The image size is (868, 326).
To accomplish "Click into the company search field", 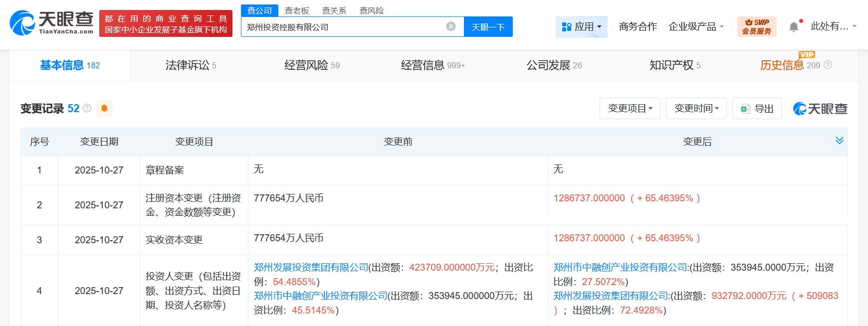I will click(x=342, y=27).
